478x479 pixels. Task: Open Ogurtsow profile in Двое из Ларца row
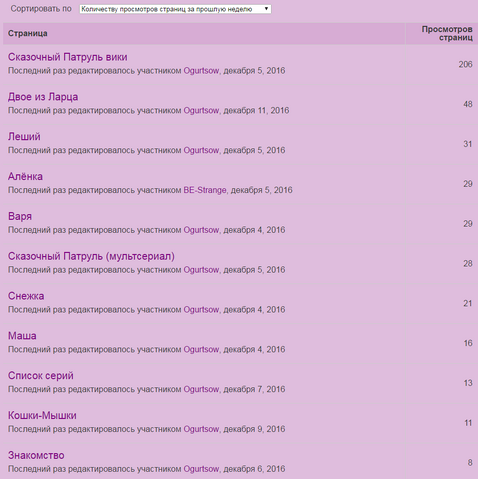pos(201,110)
